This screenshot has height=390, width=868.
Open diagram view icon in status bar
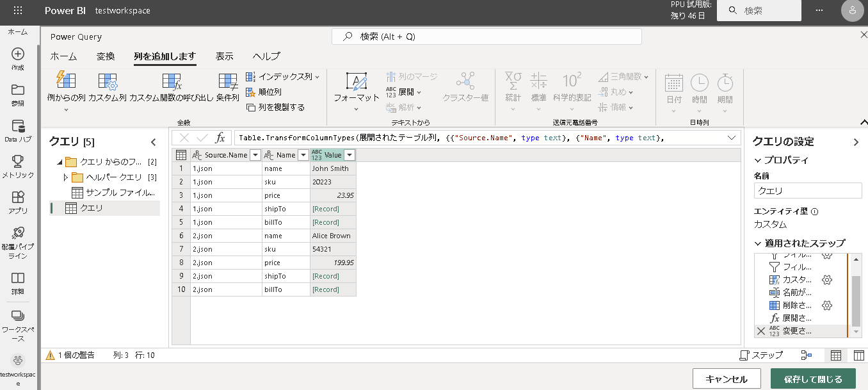pos(807,355)
